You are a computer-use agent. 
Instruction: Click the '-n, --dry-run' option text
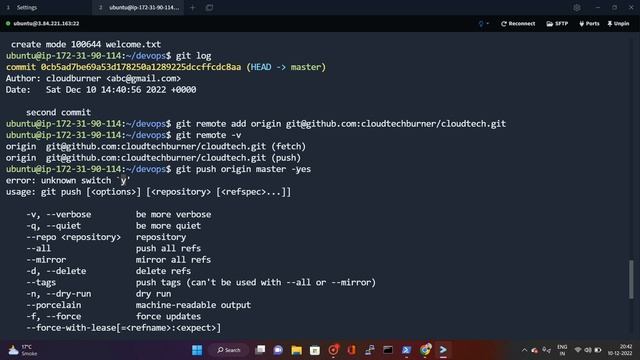click(59, 293)
